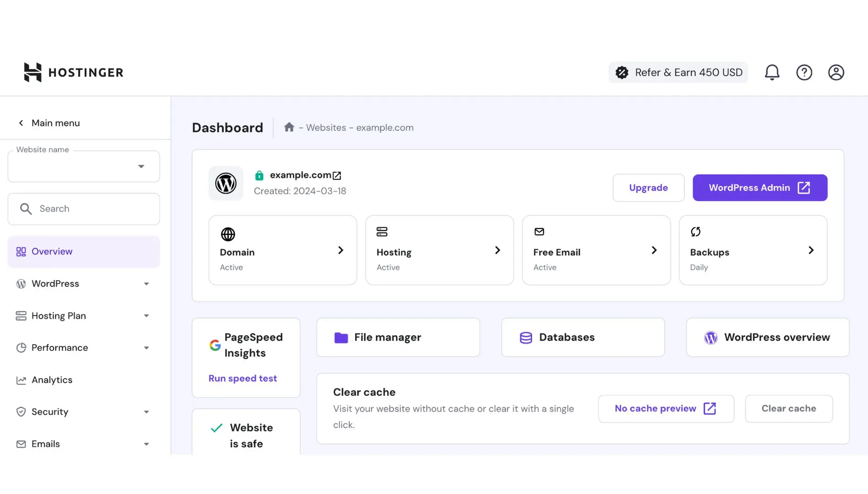This screenshot has height=494, width=868.
Task: Open the external link icon beside example.com
Action: coord(337,175)
